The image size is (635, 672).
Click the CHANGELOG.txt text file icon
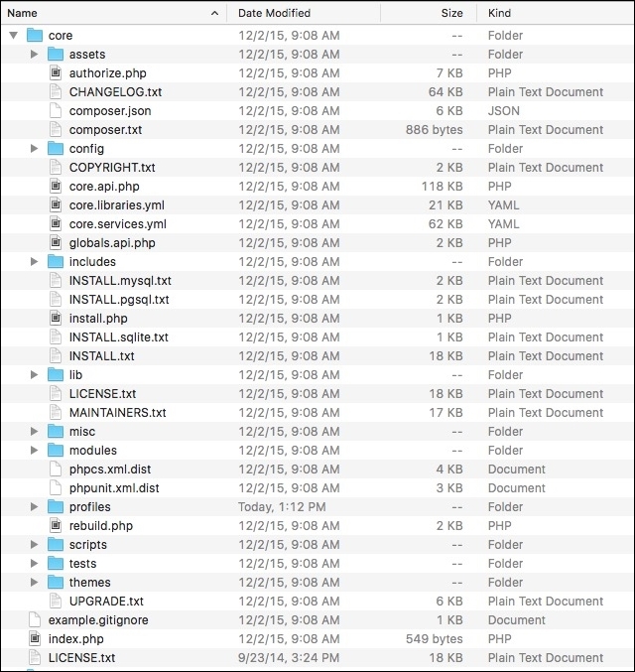point(56,91)
